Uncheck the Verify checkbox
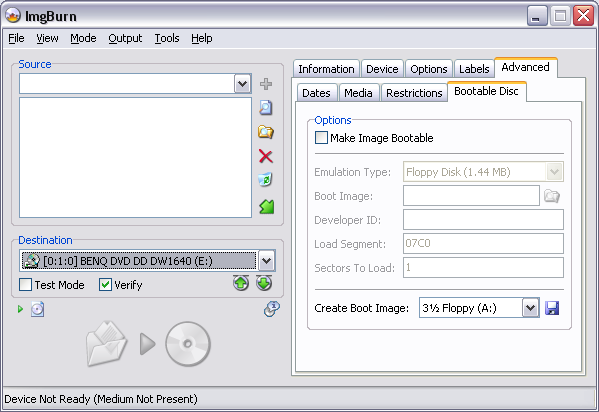This screenshot has width=599, height=412. pyautogui.click(x=105, y=285)
